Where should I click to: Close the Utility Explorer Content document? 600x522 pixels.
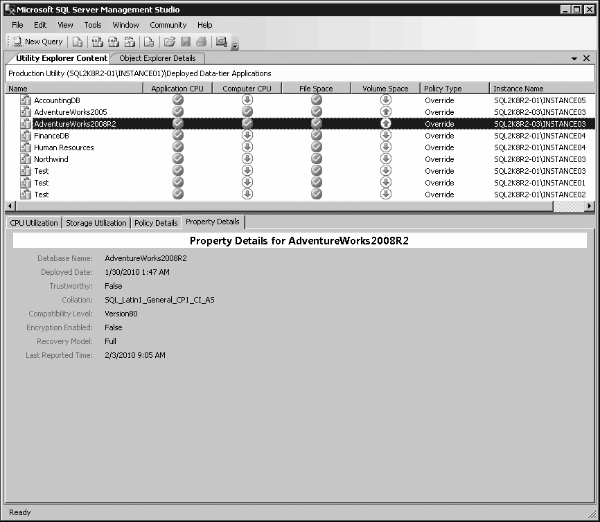click(587, 58)
